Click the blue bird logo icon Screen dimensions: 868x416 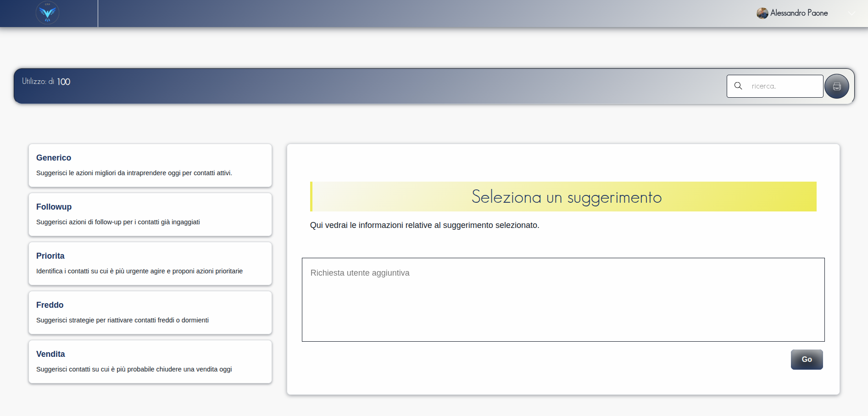(47, 13)
